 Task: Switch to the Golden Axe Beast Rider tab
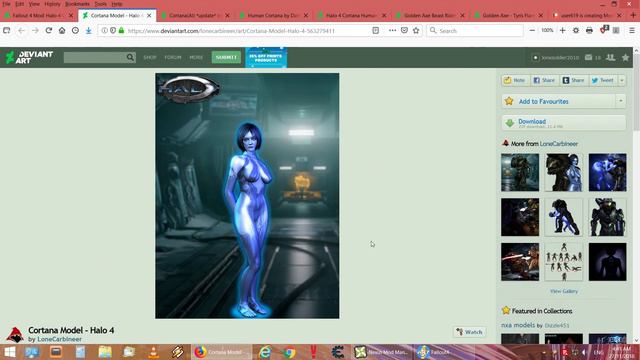tap(429, 15)
